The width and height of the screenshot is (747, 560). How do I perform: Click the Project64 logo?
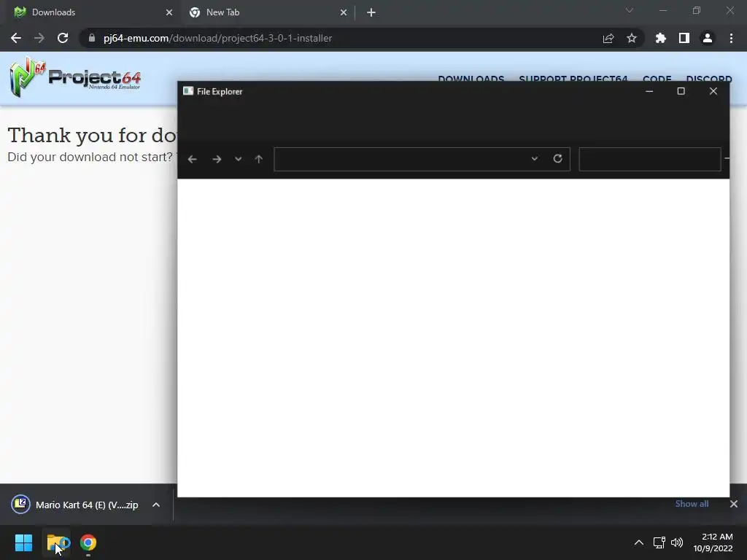click(x=75, y=77)
